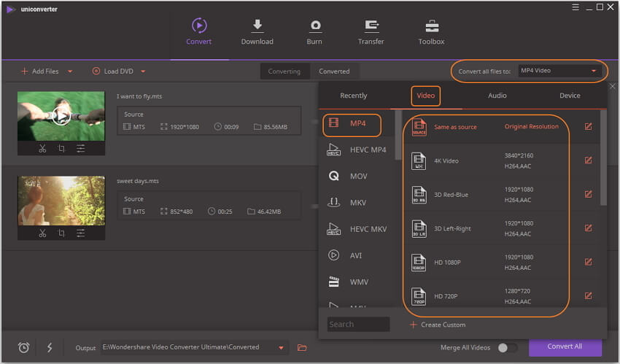Switch to the Converting tab
This screenshot has height=364, width=620.
click(x=284, y=71)
